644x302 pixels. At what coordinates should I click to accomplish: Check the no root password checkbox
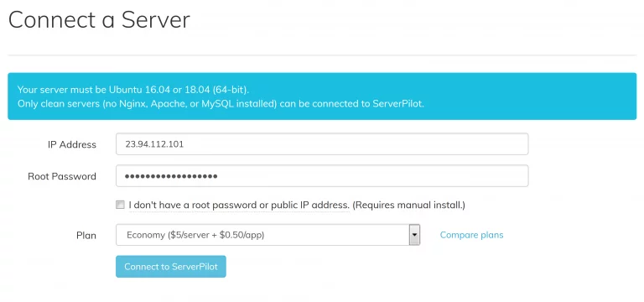(x=120, y=205)
